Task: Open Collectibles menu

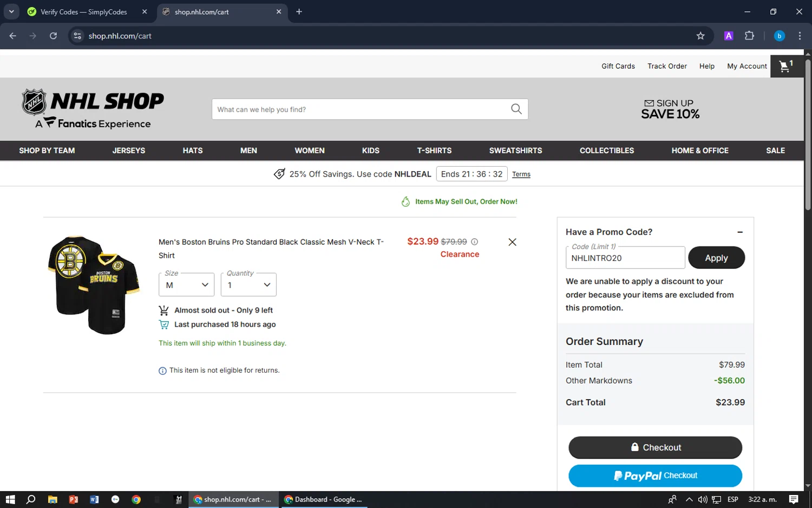Action: coord(607,151)
